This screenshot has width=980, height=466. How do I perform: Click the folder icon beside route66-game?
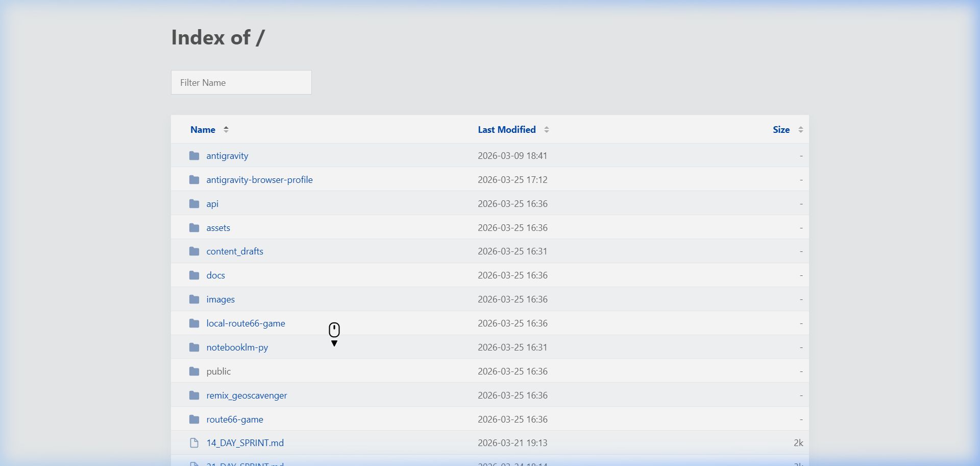pyautogui.click(x=194, y=420)
